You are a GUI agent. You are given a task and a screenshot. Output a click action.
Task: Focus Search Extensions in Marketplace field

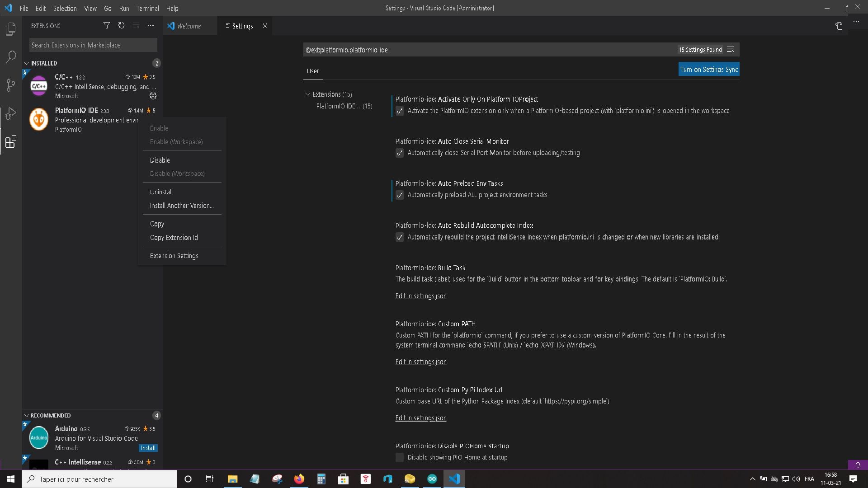[93, 45]
